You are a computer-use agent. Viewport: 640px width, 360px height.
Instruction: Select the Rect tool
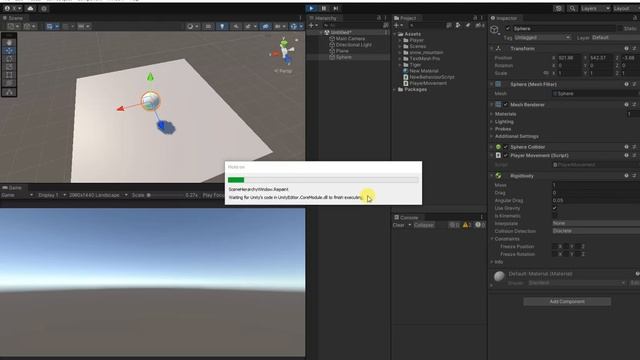(x=9, y=75)
